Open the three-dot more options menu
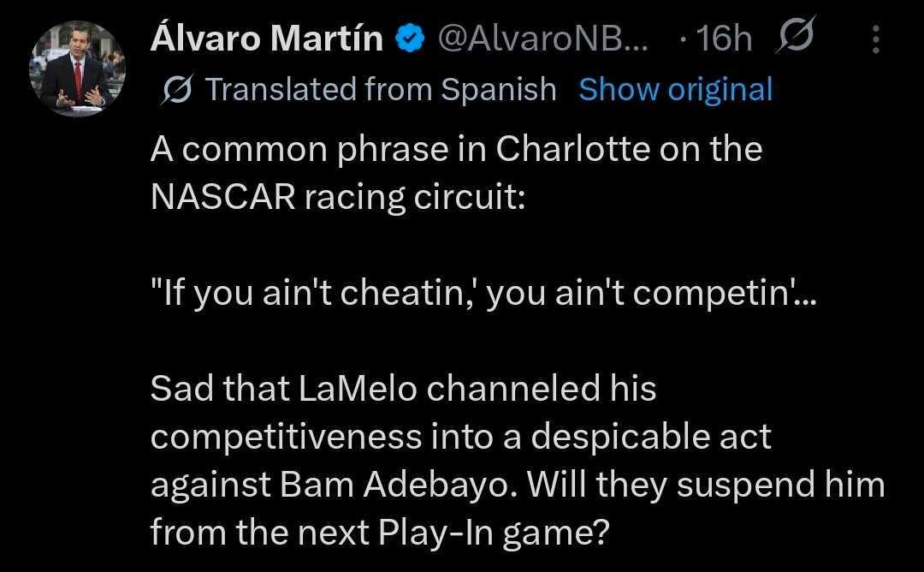The image size is (924, 572). coord(874,39)
